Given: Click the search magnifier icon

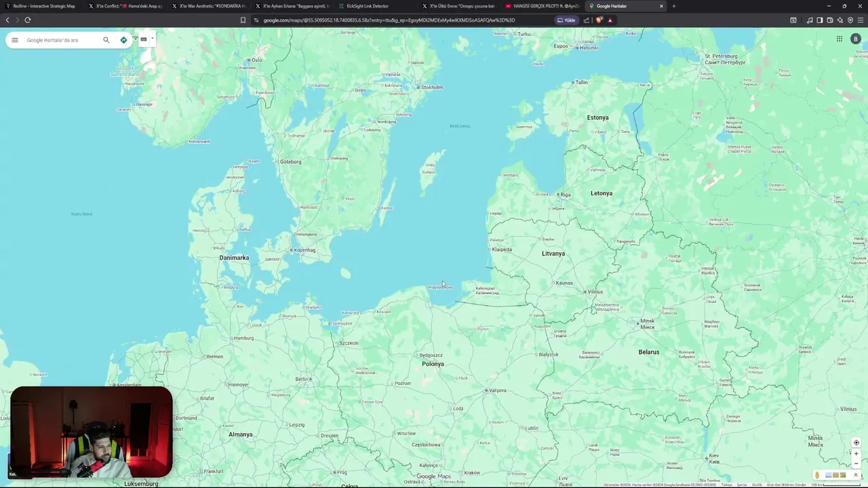Looking at the screenshot, I should 106,40.
